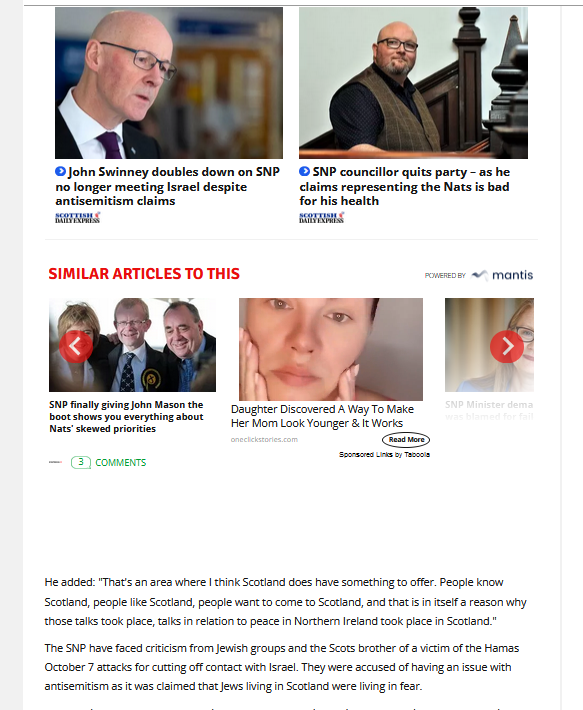Click the blue arrow icon beside John Swinney headline
The width and height of the screenshot is (583, 710).
click(61, 171)
